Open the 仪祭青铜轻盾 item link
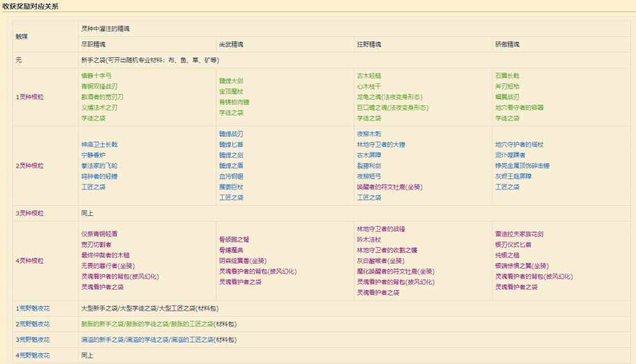 (x=99, y=234)
